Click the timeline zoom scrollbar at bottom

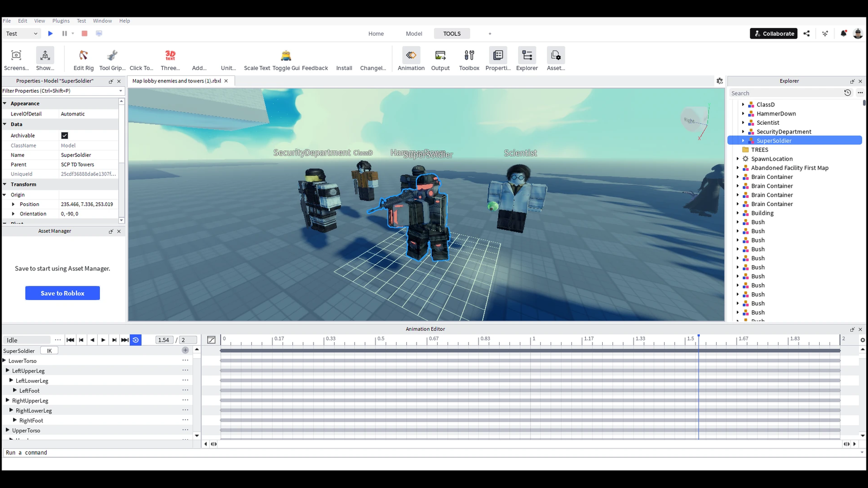(x=530, y=444)
